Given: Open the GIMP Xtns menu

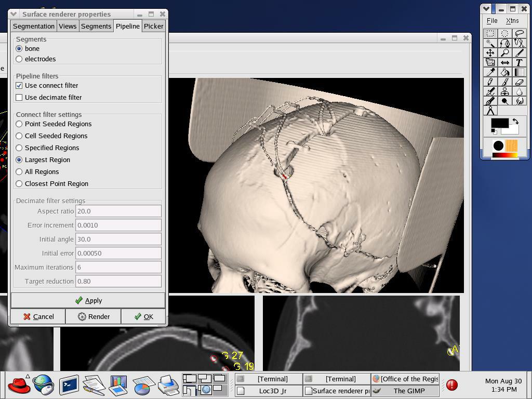Looking at the screenshot, I should [x=512, y=21].
